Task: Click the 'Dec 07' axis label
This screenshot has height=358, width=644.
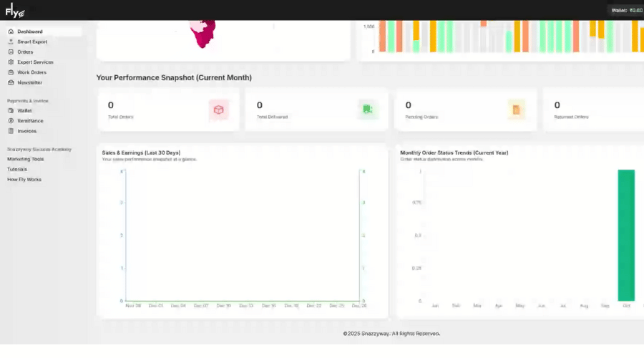Action: [x=201, y=306]
